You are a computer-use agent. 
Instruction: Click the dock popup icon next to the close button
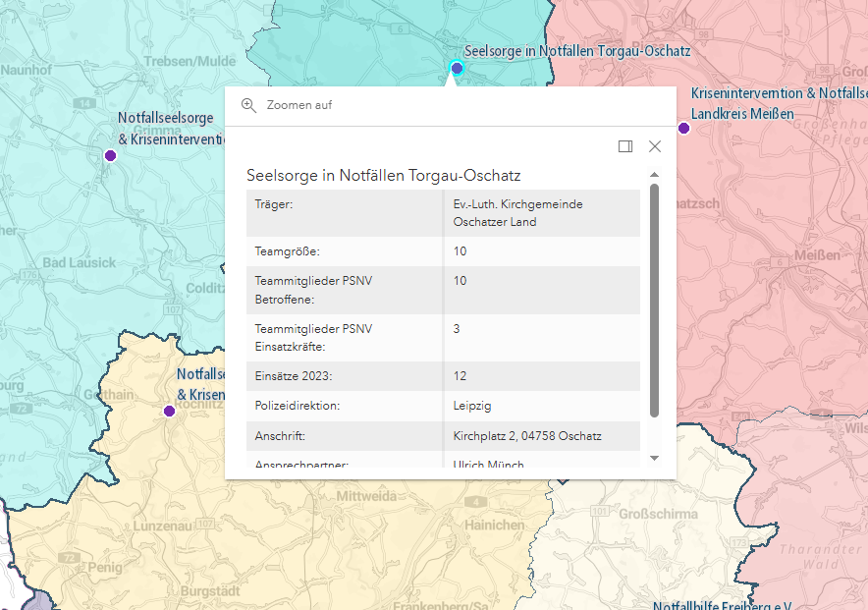[624, 145]
